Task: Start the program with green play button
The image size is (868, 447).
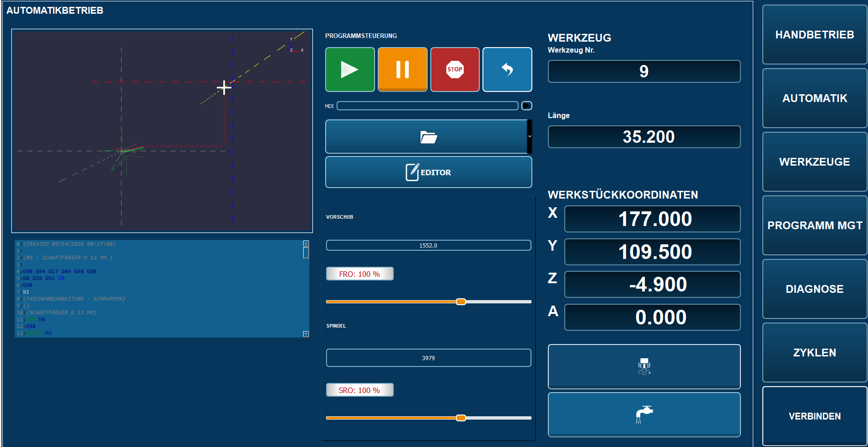Action: click(350, 70)
